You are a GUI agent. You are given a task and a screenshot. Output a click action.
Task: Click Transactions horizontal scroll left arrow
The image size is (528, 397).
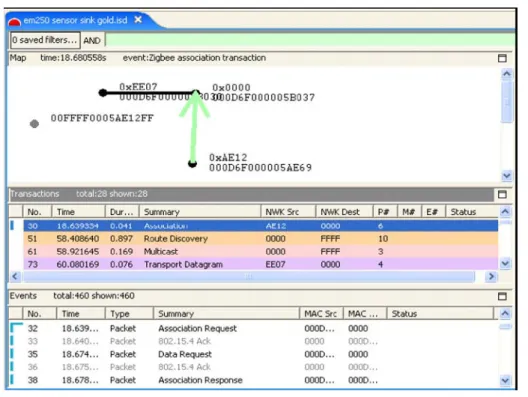(x=15, y=276)
